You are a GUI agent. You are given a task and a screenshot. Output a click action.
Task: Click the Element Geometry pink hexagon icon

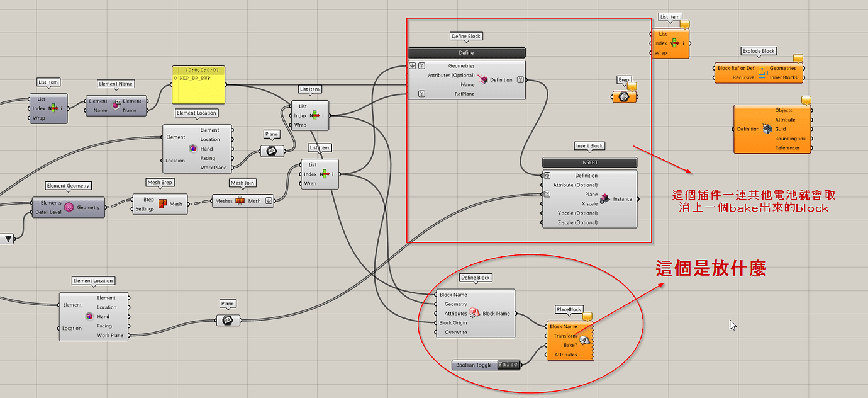69,207
